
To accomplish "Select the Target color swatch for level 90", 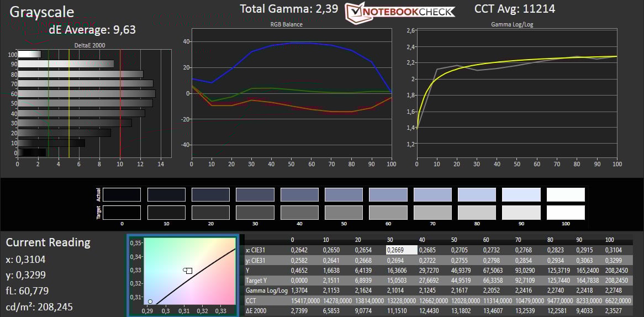I will [x=521, y=213].
